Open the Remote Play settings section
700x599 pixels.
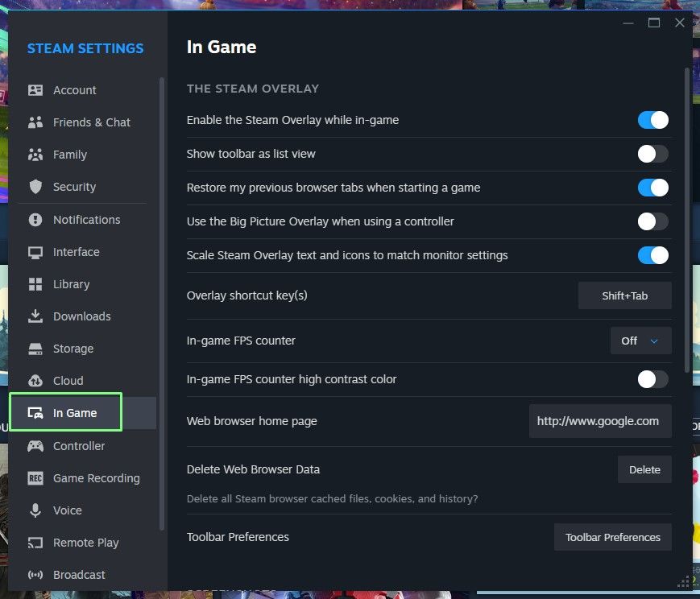pos(86,543)
